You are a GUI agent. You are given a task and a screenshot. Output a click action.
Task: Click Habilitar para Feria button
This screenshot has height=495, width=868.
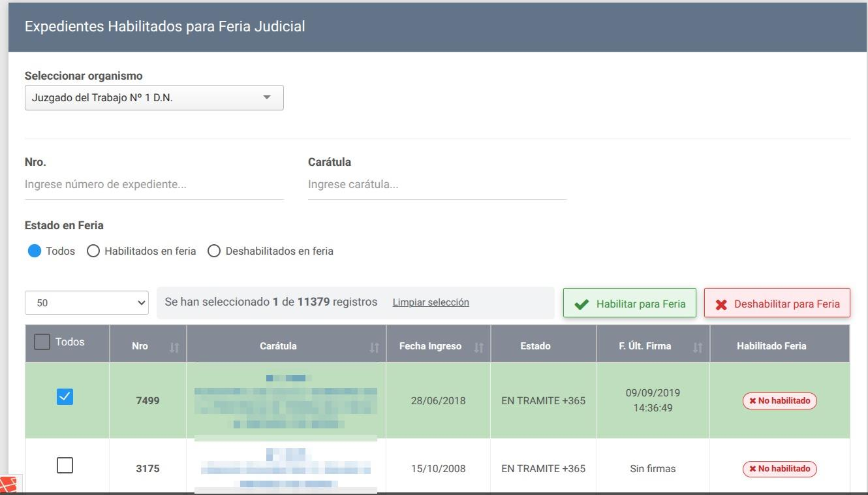(x=630, y=304)
